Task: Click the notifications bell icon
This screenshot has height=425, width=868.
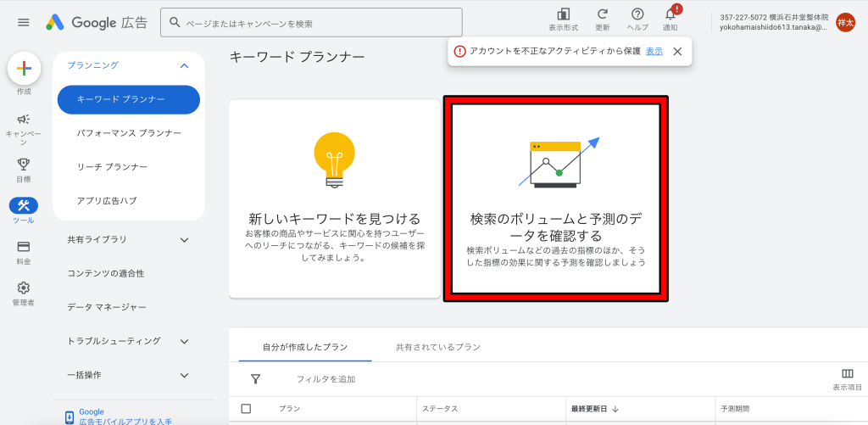Action: 670,14
